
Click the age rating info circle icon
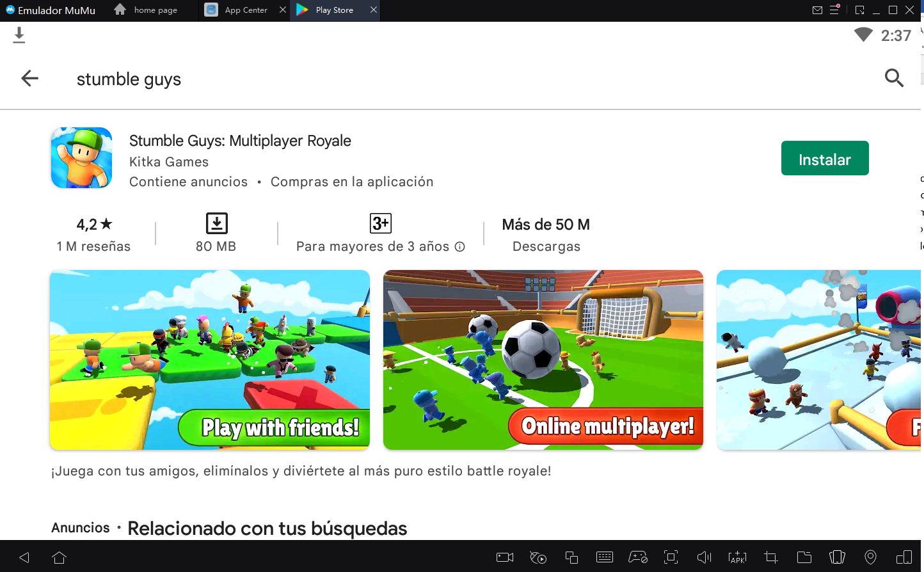tap(459, 247)
